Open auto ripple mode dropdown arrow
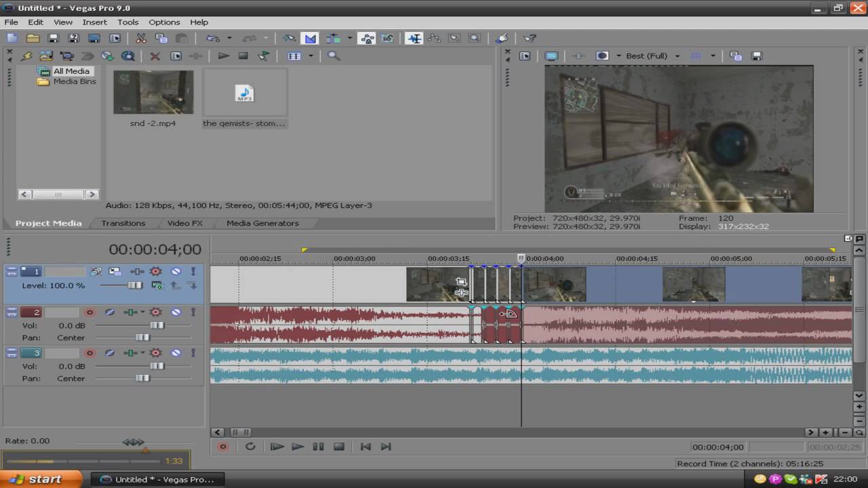 click(350, 39)
